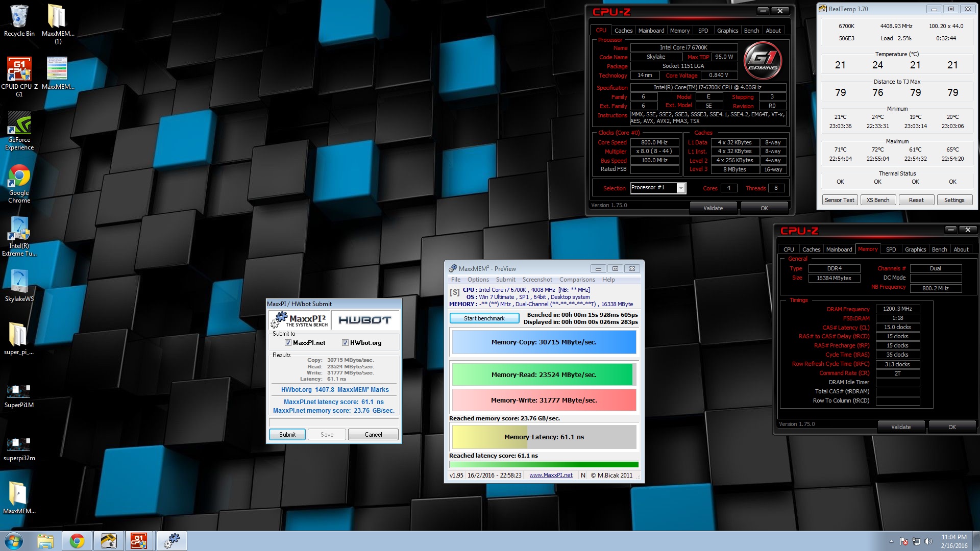This screenshot has height=551, width=980.
Task: Select SPD tab in lower CPU-Z window
Action: pyautogui.click(x=891, y=249)
